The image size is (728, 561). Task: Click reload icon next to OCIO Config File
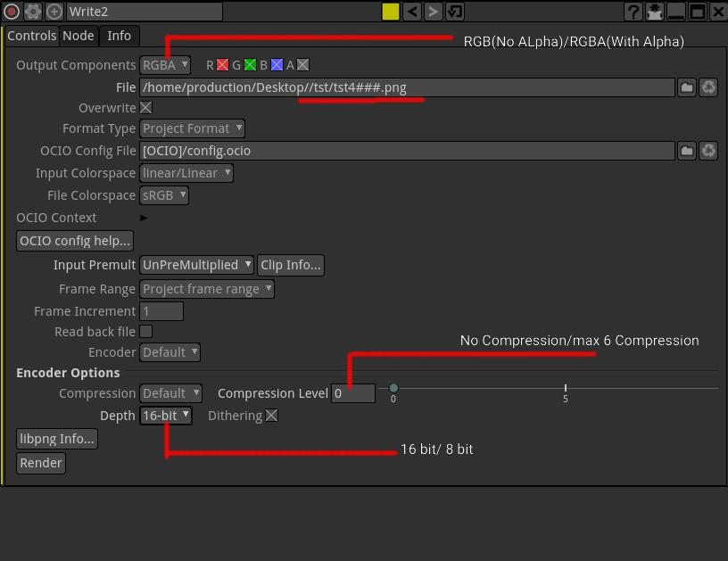click(708, 151)
